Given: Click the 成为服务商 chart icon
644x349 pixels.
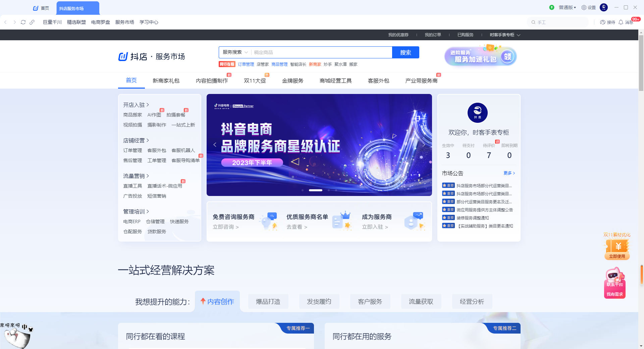Looking at the screenshot, I should (x=415, y=221).
